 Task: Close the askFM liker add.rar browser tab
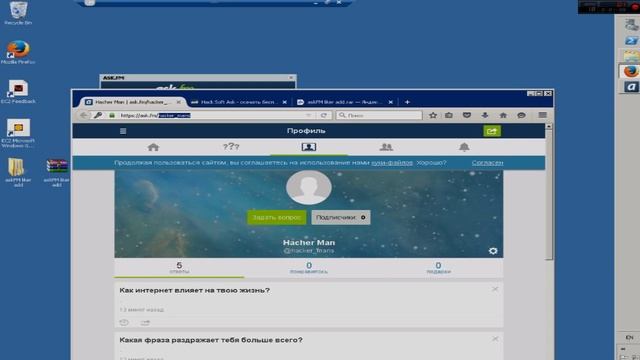(391, 102)
